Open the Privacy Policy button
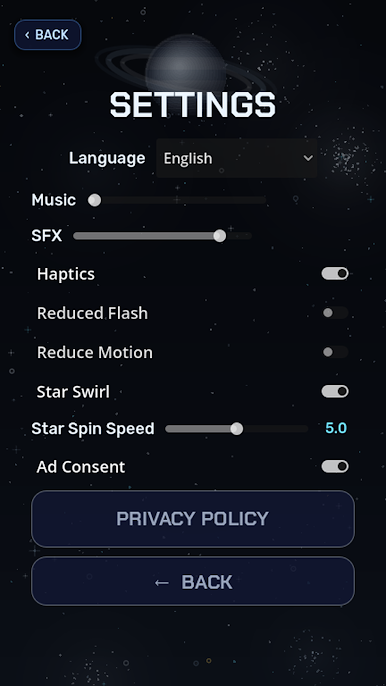 pyautogui.click(x=193, y=518)
